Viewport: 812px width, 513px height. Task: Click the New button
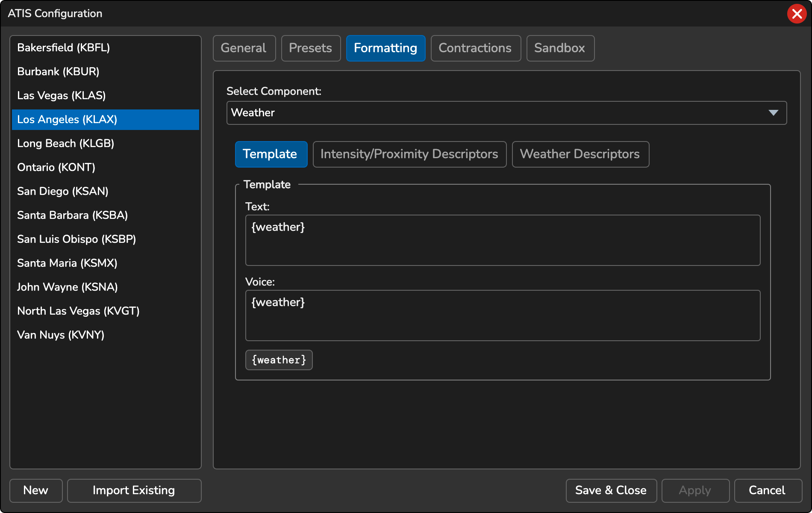point(36,490)
